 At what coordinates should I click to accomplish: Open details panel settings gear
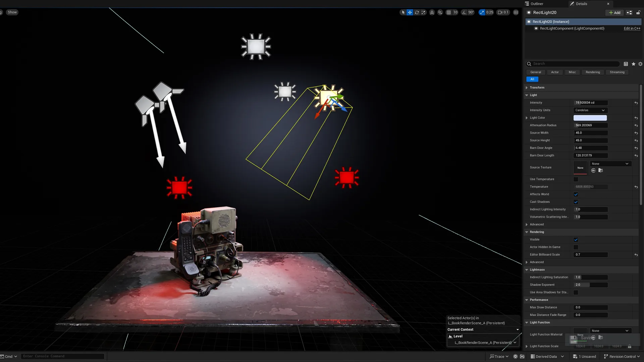point(640,64)
